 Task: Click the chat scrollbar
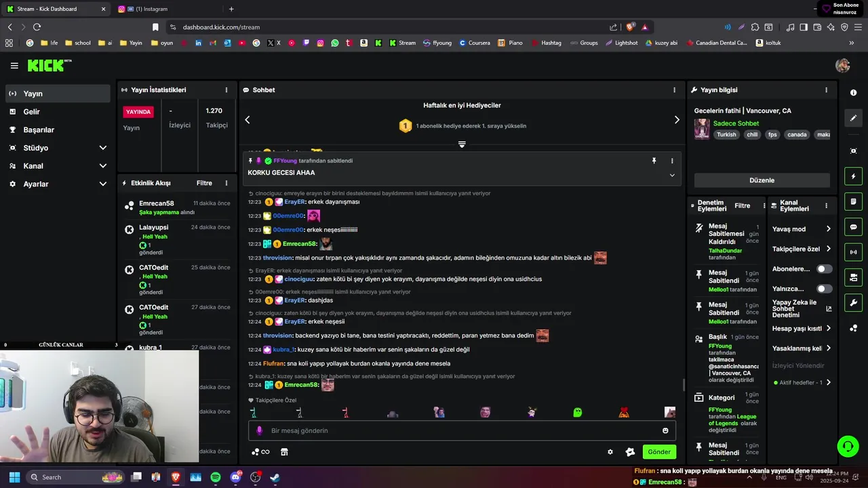(683, 385)
